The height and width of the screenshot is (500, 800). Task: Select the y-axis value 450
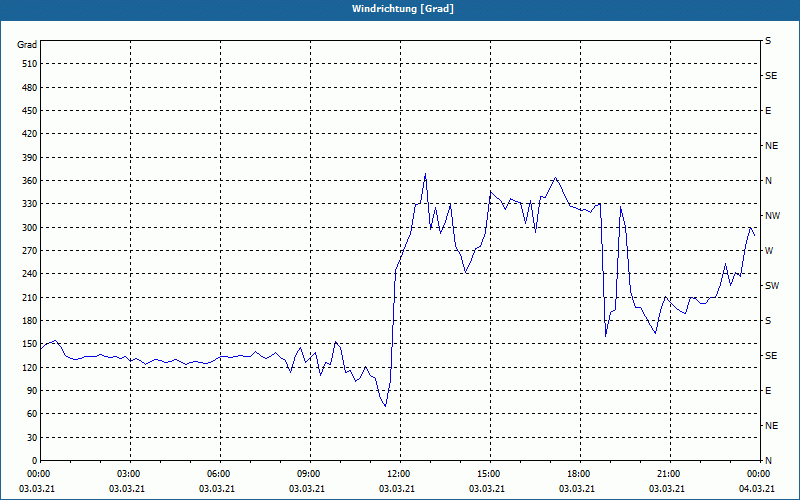click(x=30, y=111)
